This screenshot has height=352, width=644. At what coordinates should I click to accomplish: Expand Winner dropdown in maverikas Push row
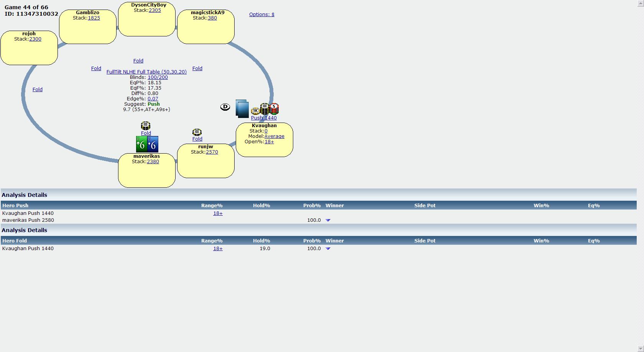click(328, 220)
